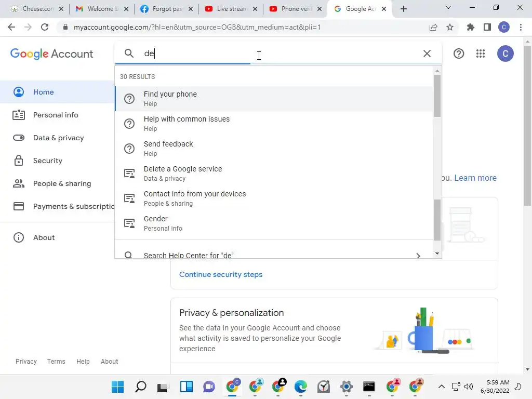
Task: Open Chrome profile avatar in toolbar
Action: tap(504, 27)
